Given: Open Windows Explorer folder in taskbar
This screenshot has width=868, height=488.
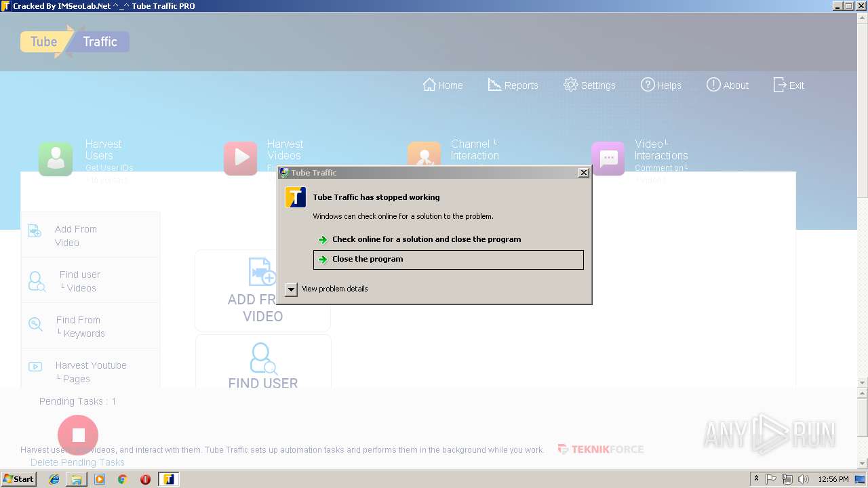Looking at the screenshot, I should click(77, 479).
